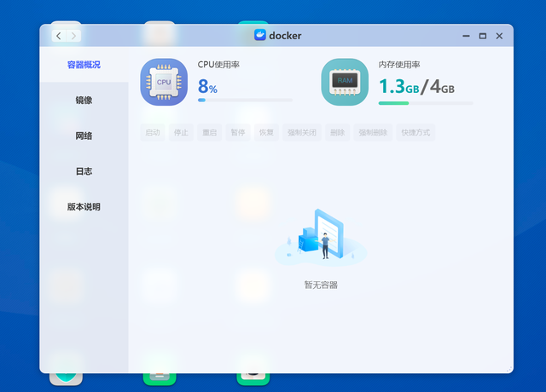Open the 网络 section

tap(84, 135)
